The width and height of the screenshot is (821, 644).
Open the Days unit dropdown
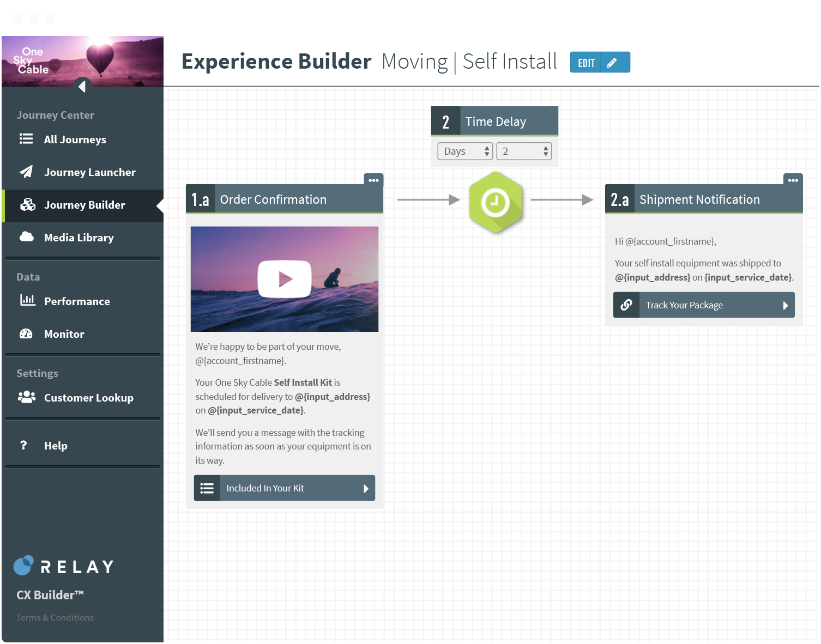[465, 151]
